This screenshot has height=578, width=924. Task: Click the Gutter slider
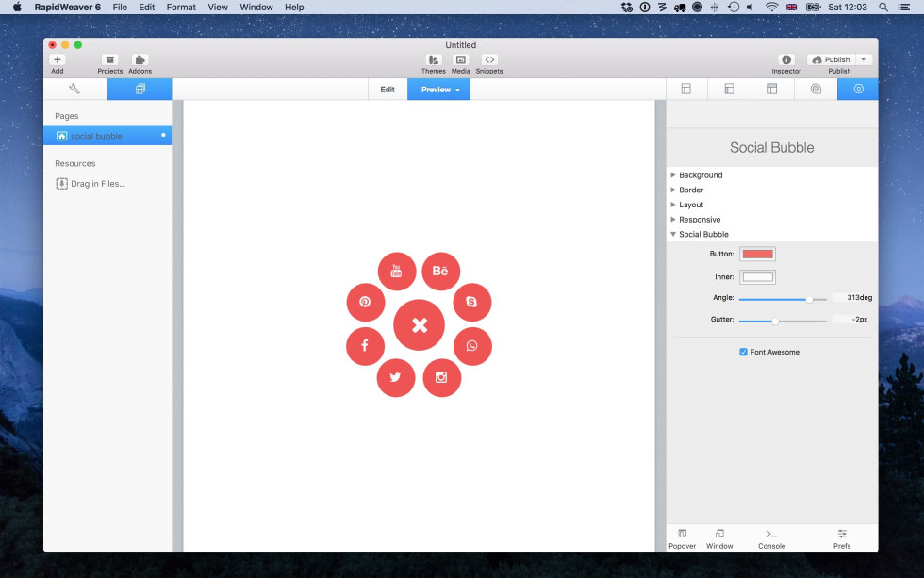783,322
